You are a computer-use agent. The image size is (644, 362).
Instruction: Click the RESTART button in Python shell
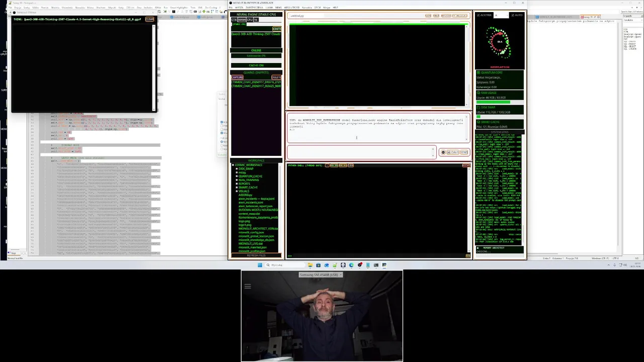[x=466, y=165]
